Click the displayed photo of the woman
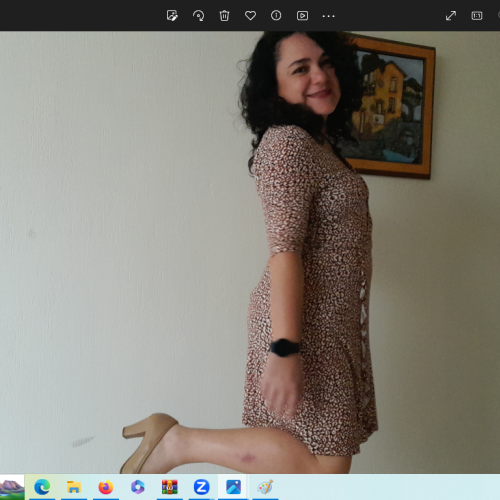The width and height of the screenshot is (500, 500). point(250,252)
